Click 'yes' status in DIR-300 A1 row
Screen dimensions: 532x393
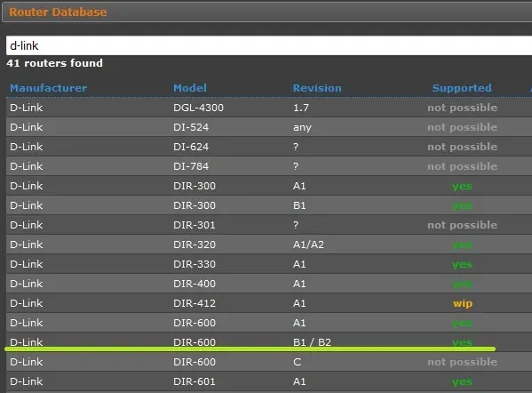click(x=462, y=187)
